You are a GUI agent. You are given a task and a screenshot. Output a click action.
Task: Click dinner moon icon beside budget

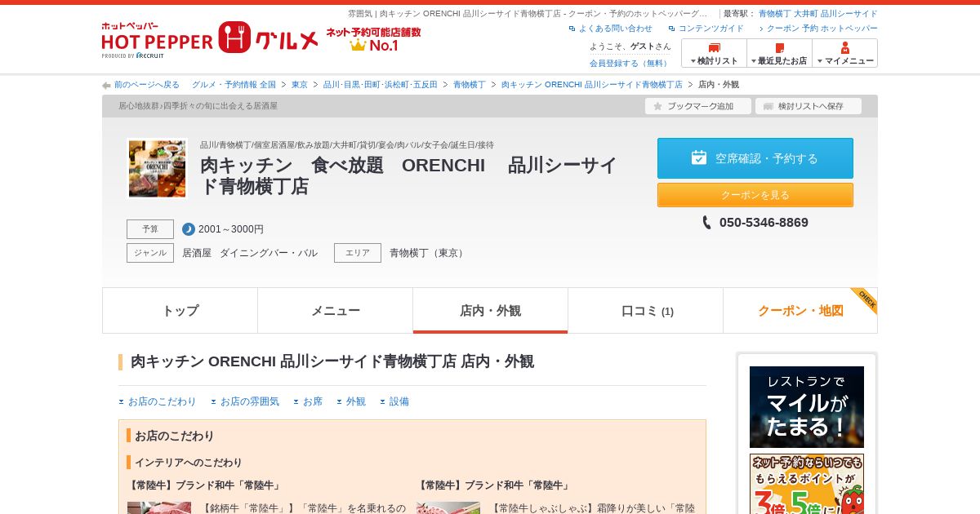189,229
